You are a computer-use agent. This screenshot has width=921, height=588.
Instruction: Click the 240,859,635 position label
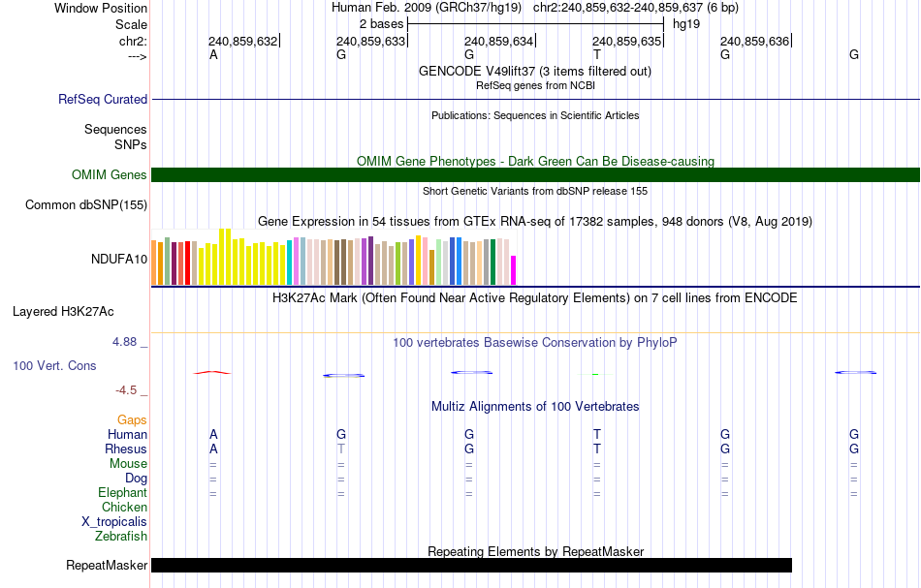626,41
